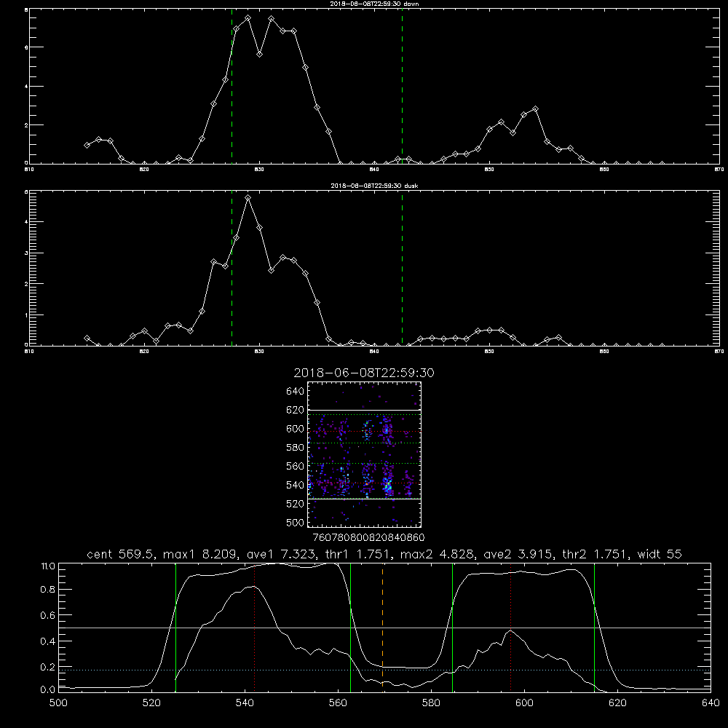728x728 pixels.
Task: Click the 600 x-axis label of bottom plot
Action: (525, 703)
